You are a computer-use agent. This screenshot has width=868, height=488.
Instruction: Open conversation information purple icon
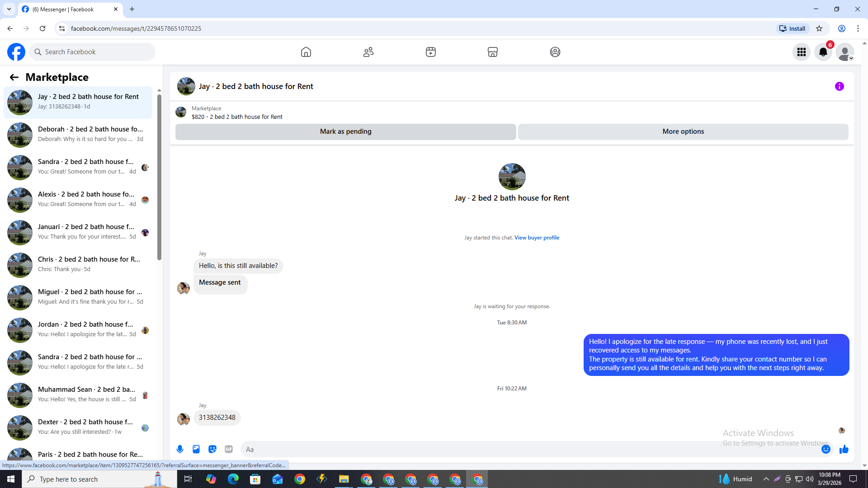tap(840, 86)
